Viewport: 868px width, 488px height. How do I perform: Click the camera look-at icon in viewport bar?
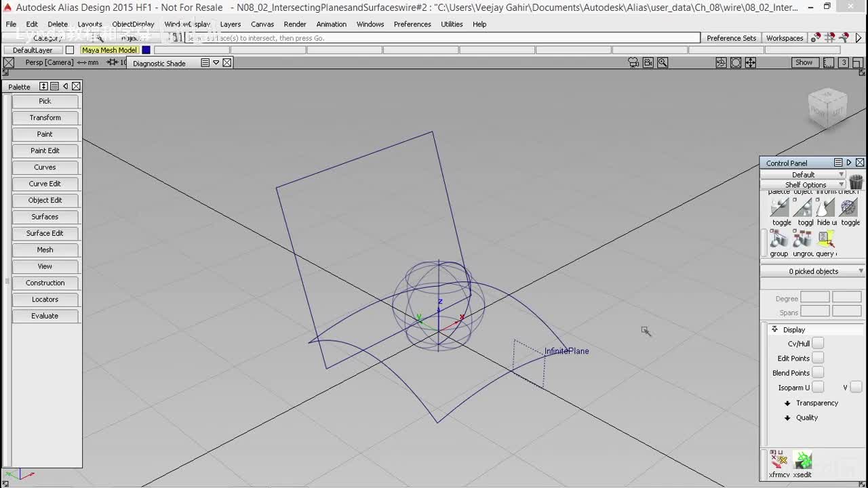point(633,62)
